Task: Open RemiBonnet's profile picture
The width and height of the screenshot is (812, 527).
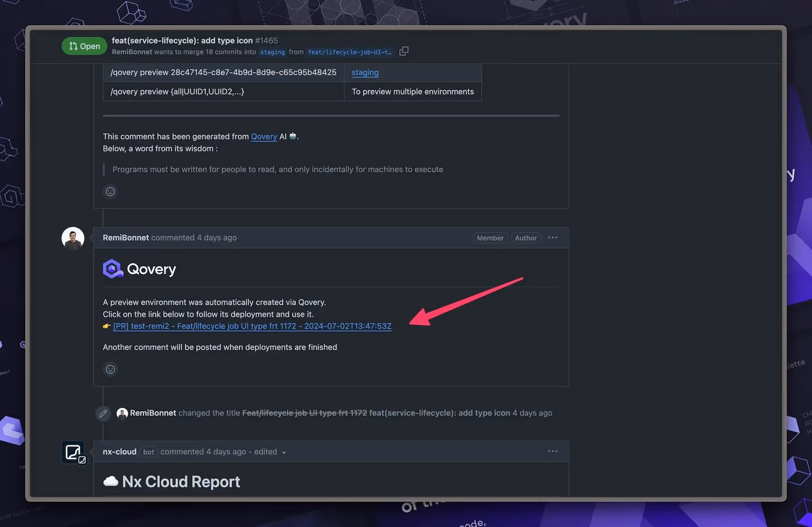Action: point(72,238)
